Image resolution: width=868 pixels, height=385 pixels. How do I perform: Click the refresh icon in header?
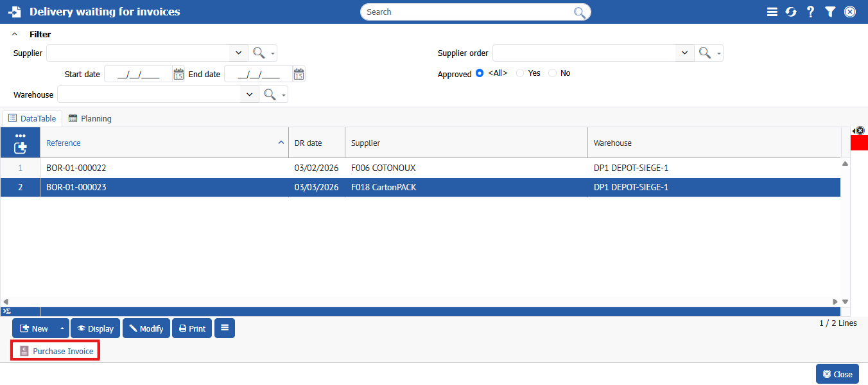[x=791, y=12]
